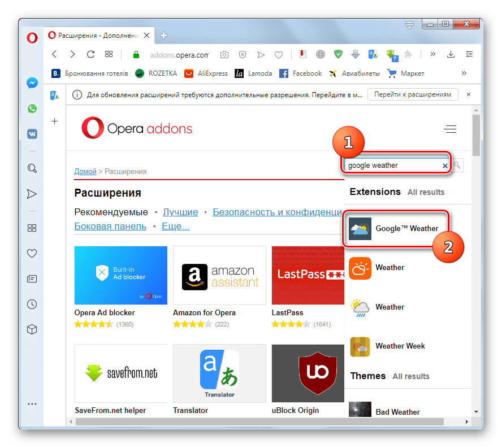The image size is (502, 448).
Task: Close the Расширения tab
Action: click(x=146, y=35)
